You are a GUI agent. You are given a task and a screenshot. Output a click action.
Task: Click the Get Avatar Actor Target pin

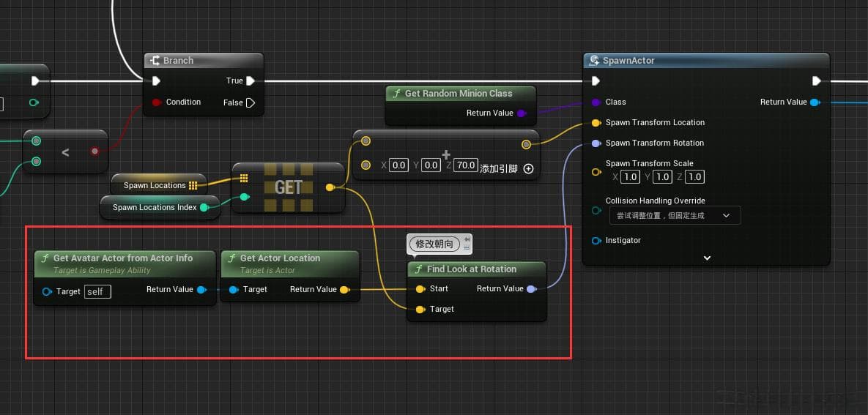click(x=46, y=291)
